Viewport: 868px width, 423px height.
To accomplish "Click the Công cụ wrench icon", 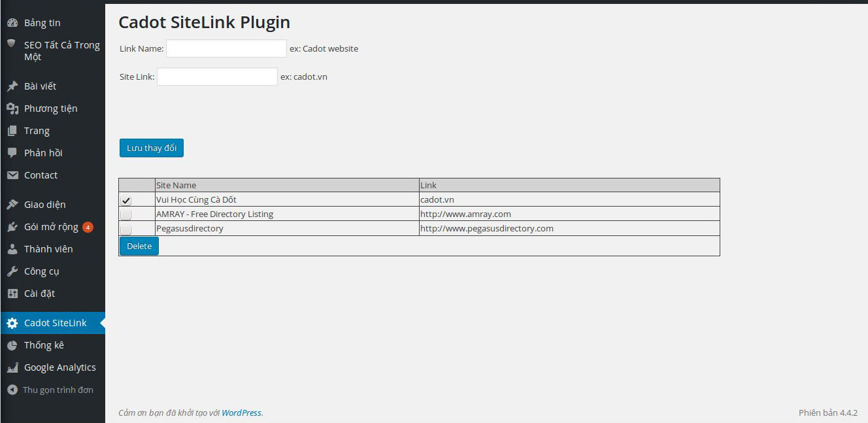I will point(12,271).
